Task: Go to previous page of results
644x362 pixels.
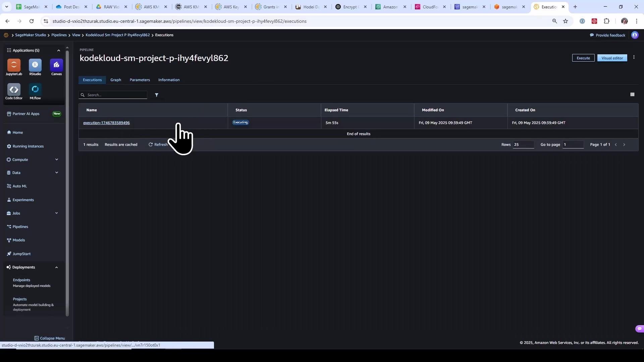Action: (616, 145)
